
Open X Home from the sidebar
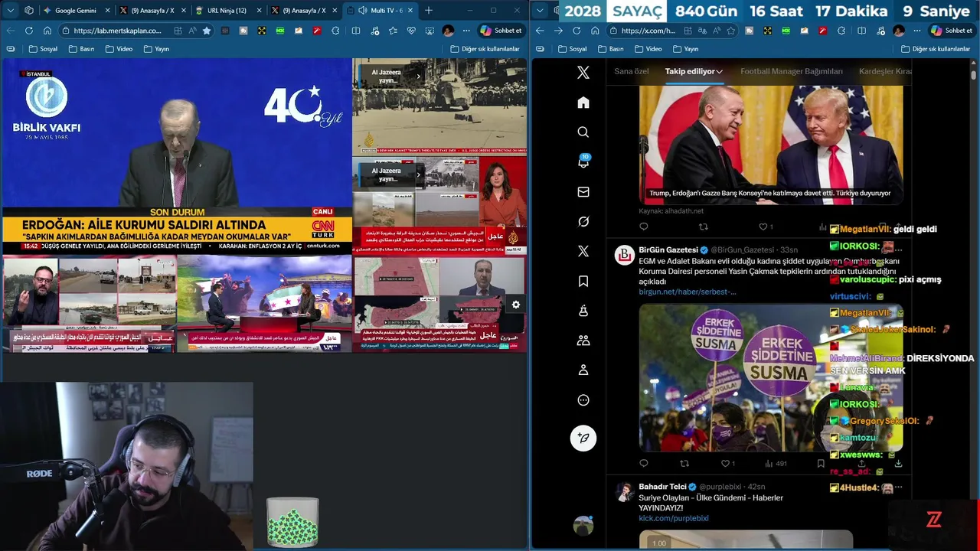(x=583, y=103)
